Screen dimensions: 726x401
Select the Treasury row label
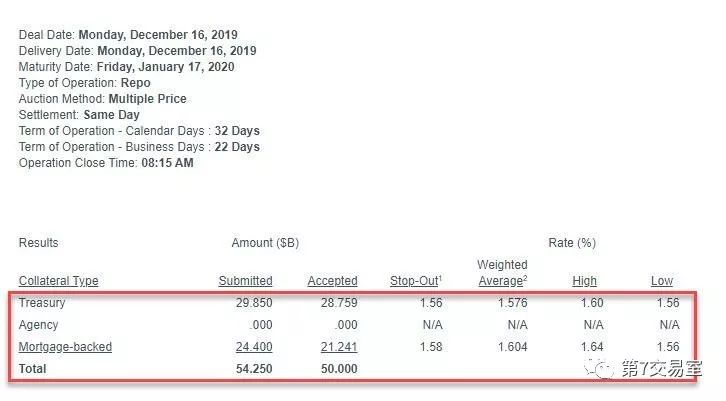pos(43,303)
